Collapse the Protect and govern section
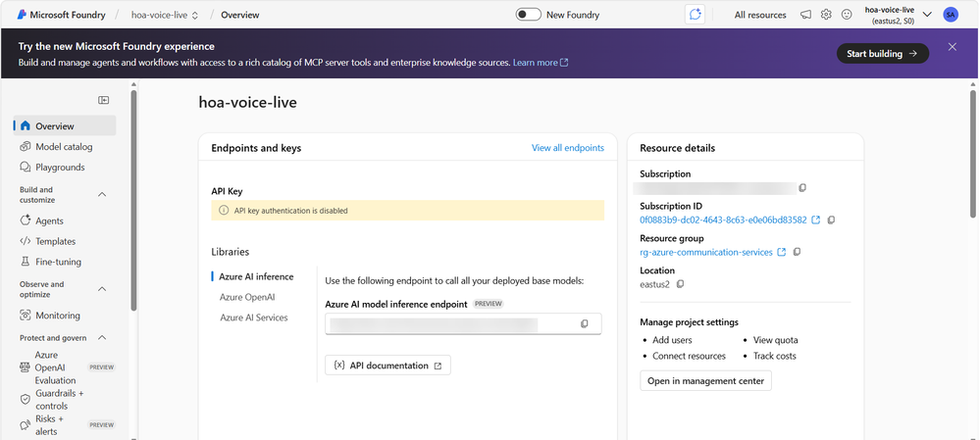 click(x=102, y=338)
